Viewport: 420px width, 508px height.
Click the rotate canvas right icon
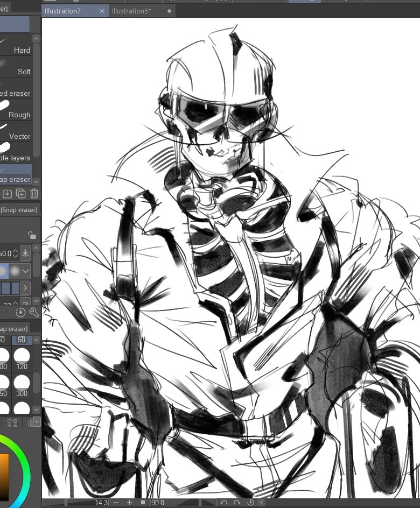[237, 503]
